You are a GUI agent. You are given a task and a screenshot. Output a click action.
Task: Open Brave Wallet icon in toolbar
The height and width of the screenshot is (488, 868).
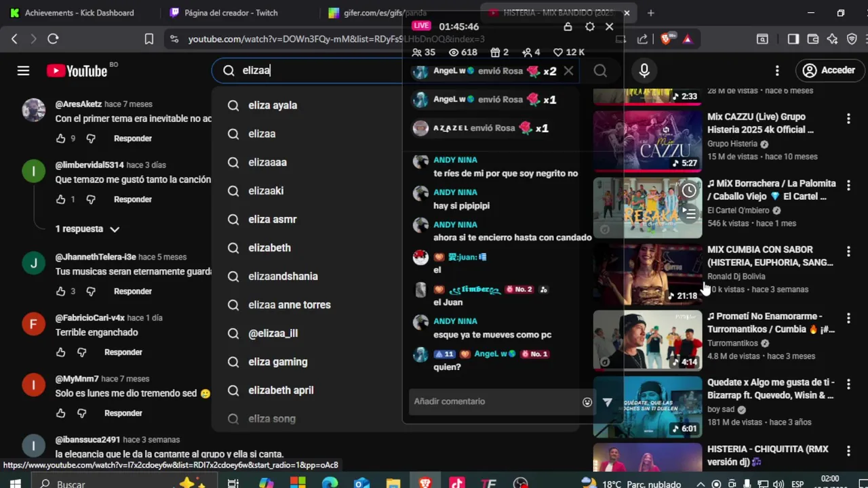pos(813,39)
